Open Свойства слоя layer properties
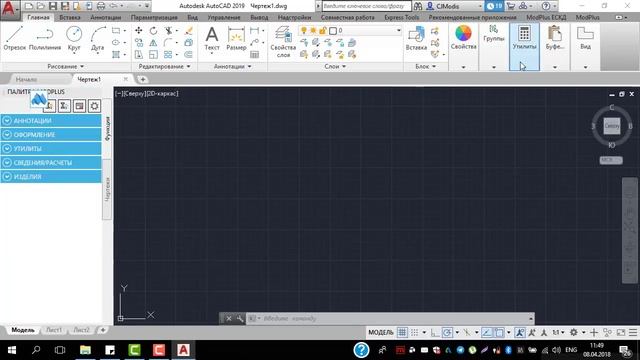Image resolution: width=640 pixels, height=360 pixels. tap(283, 42)
